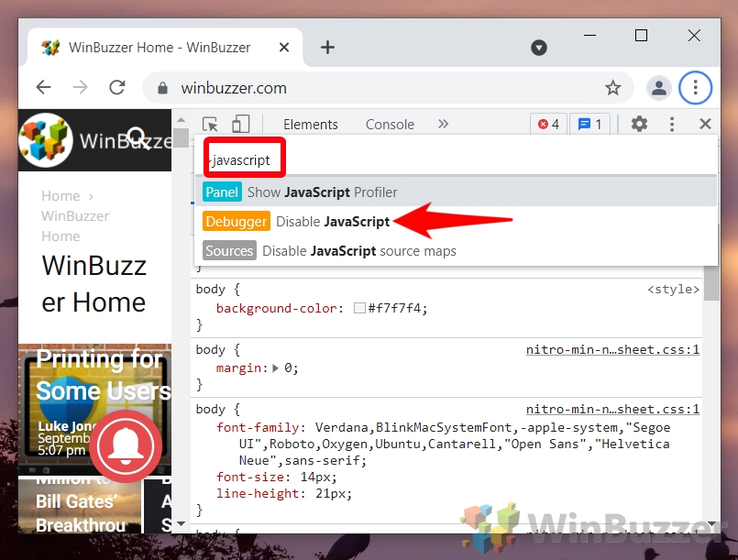Image resolution: width=738 pixels, height=560 pixels.
Task: Select the inspect element cursor tool
Action: tap(210, 123)
